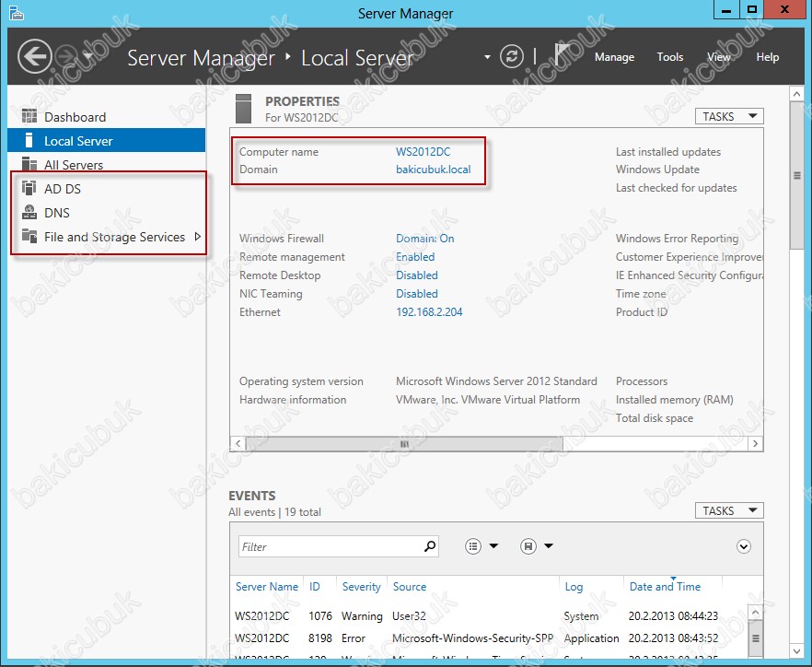Click Windows Firewall Domain: On link

(x=425, y=239)
